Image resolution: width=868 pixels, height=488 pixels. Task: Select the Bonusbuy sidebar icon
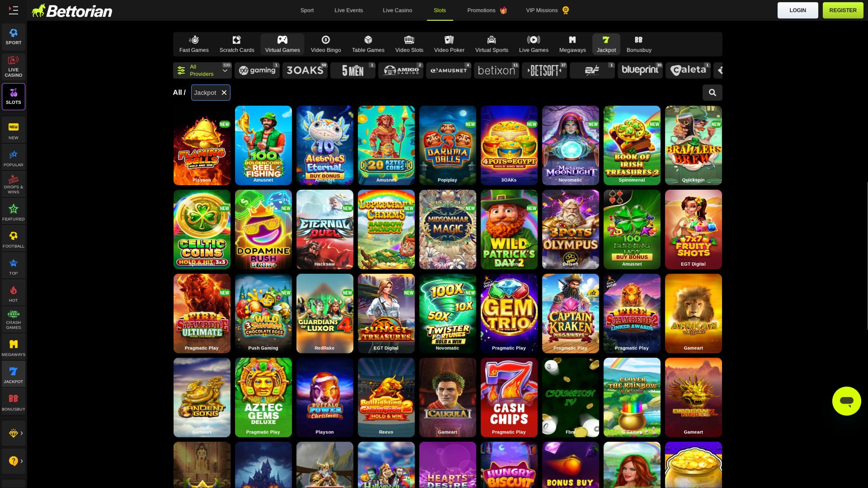pos(13,401)
